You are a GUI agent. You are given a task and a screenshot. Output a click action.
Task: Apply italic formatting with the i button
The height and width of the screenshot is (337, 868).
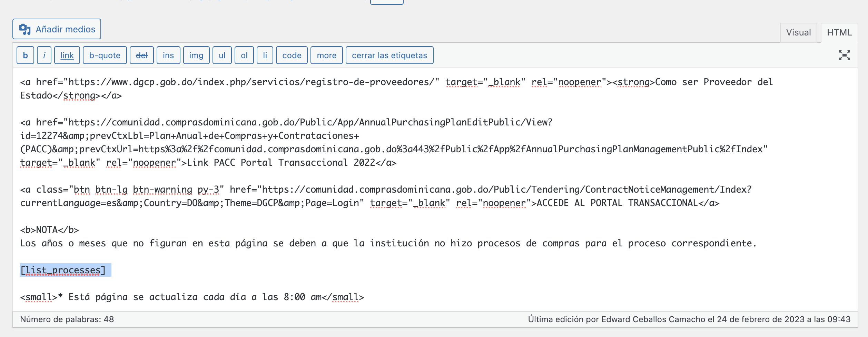pyautogui.click(x=43, y=55)
